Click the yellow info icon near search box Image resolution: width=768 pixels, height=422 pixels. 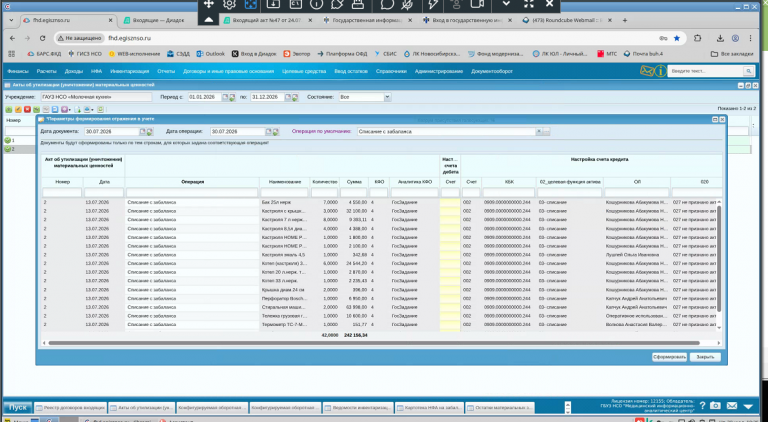tap(660, 71)
